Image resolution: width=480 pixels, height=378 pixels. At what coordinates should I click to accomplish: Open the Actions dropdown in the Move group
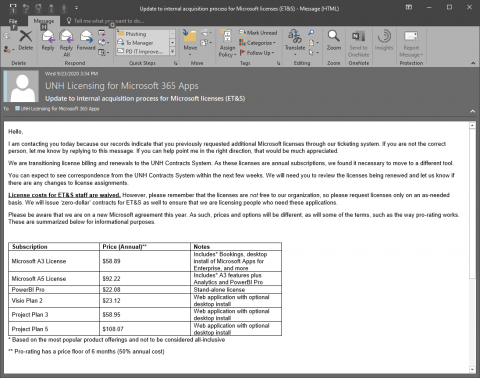206,43
